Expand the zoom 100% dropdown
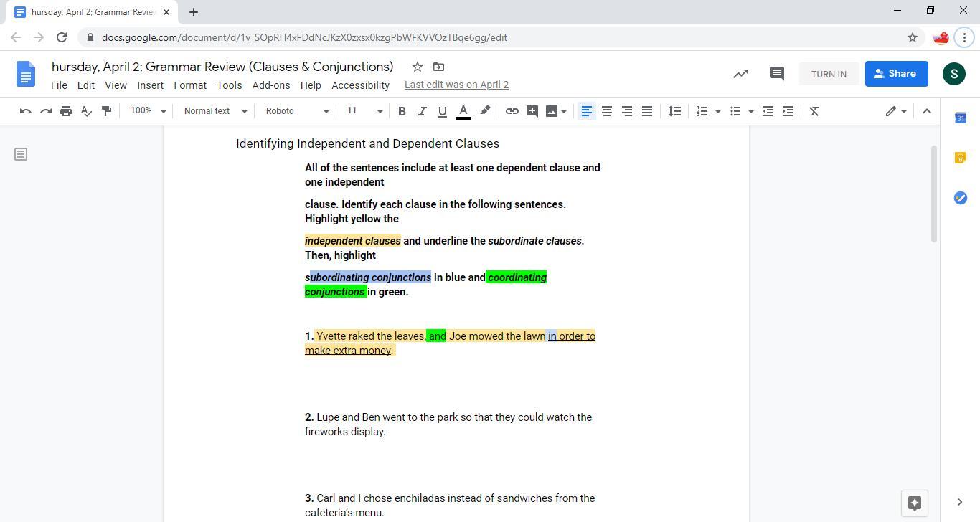This screenshot has width=980, height=522. pos(148,111)
